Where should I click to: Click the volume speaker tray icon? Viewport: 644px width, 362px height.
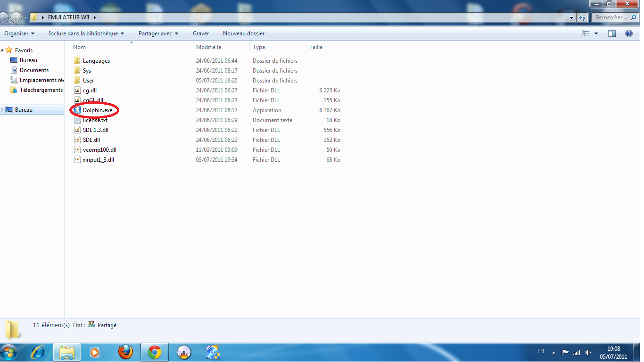588,352
